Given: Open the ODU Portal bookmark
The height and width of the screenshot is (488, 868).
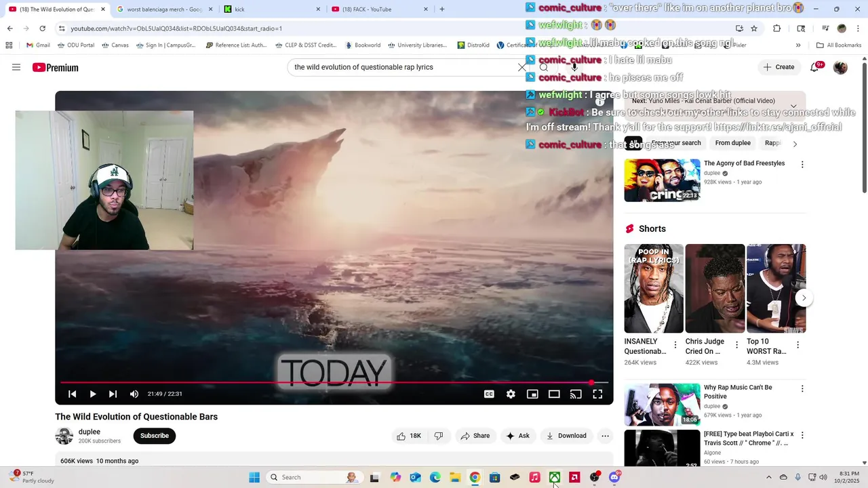Looking at the screenshot, I should tap(76, 45).
